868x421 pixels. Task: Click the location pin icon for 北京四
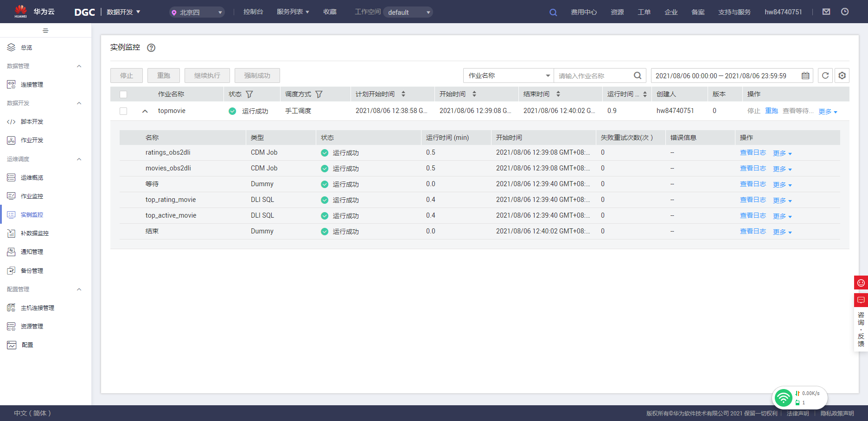click(x=174, y=13)
